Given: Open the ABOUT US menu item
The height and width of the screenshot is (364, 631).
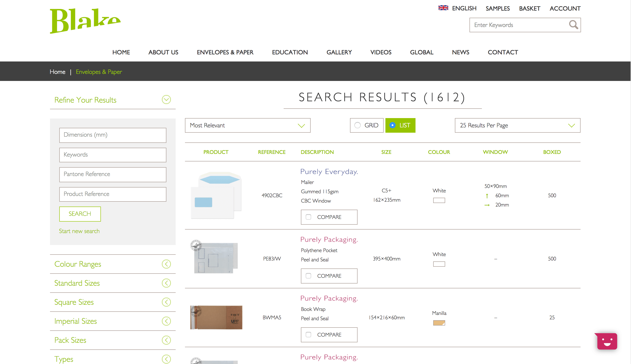Looking at the screenshot, I should (x=163, y=52).
